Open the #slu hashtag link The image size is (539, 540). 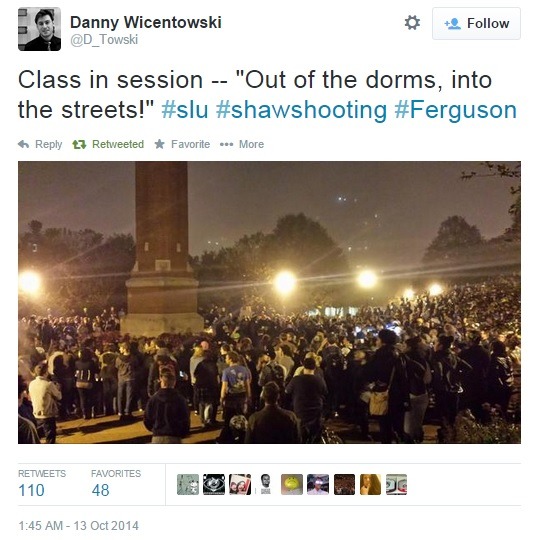point(185,110)
